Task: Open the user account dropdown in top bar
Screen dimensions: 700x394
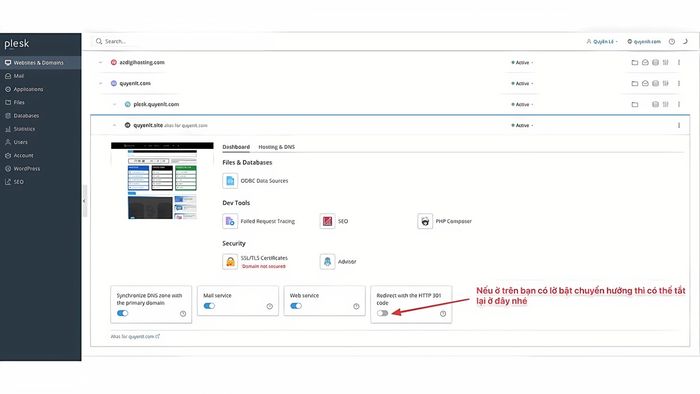Action: (602, 41)
